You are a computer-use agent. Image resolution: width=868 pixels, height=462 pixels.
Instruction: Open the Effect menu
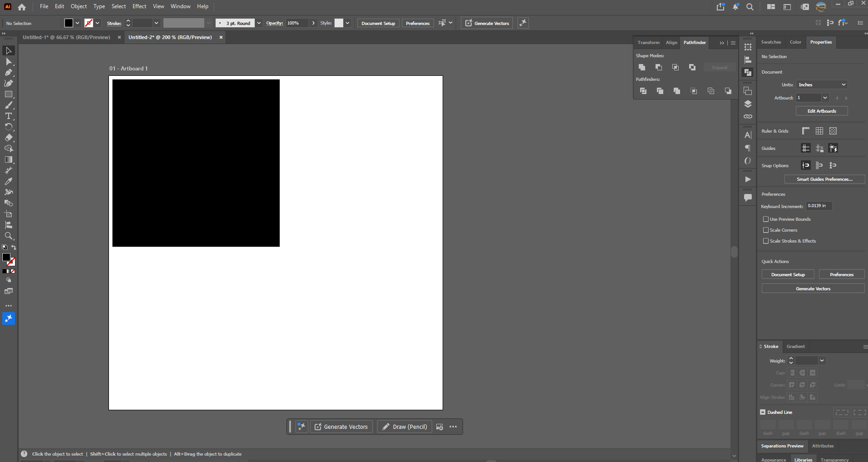(139, 6)
